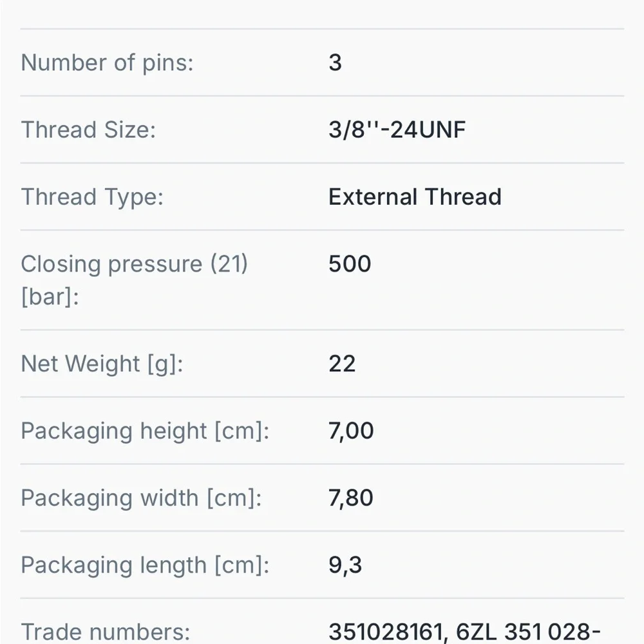The width and height of the screenshot is (644, 644).
Task: Select the 'Packaging width [cm]:' label
Action: point(141,498)
